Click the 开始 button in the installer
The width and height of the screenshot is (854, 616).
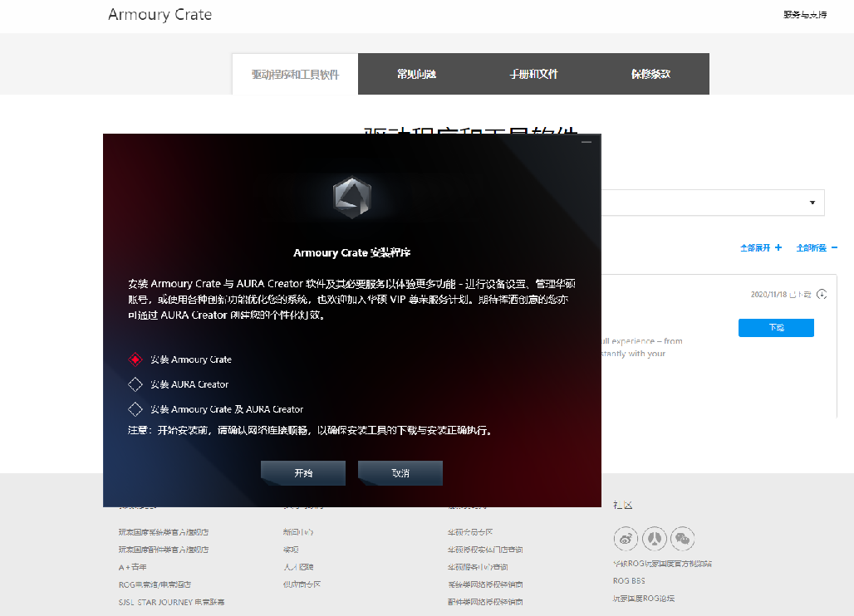pyautogui.click(x=303, y=473)
